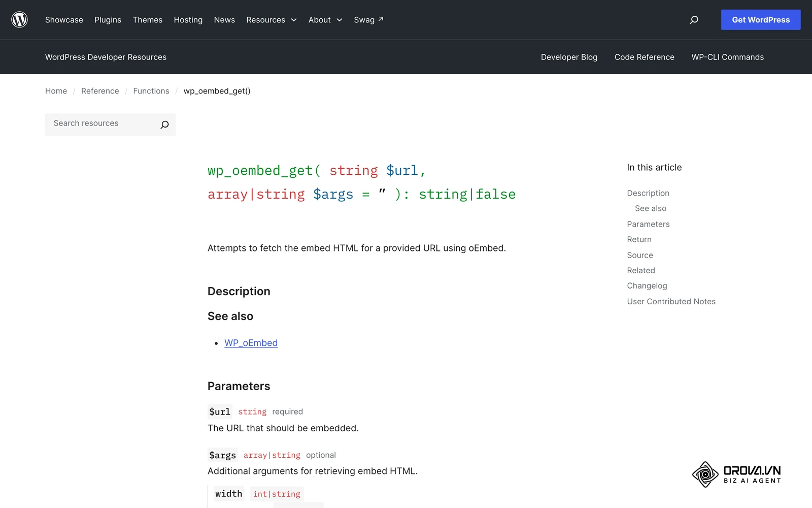
Task: Open the site search magnifier in header
Action: [x=694, y=20]
